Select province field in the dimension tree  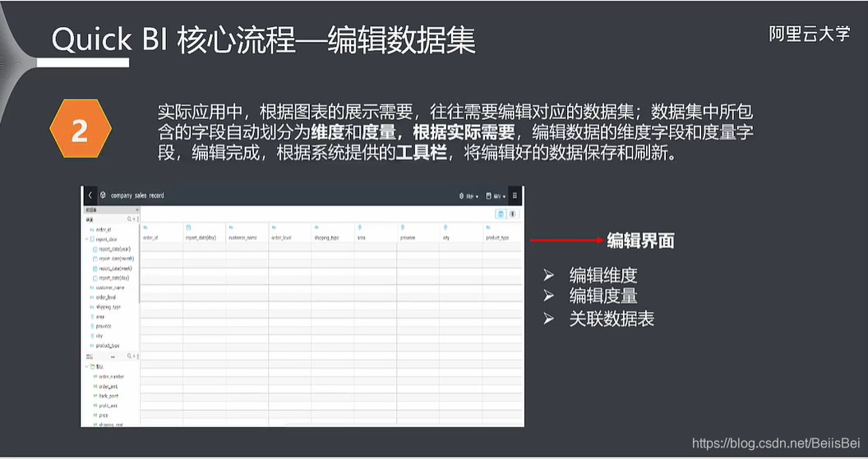104,326
